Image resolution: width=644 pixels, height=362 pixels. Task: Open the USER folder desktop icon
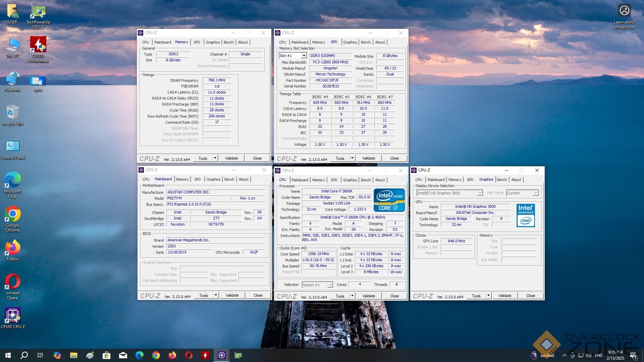pyautogui.click(x=13, y=14)
